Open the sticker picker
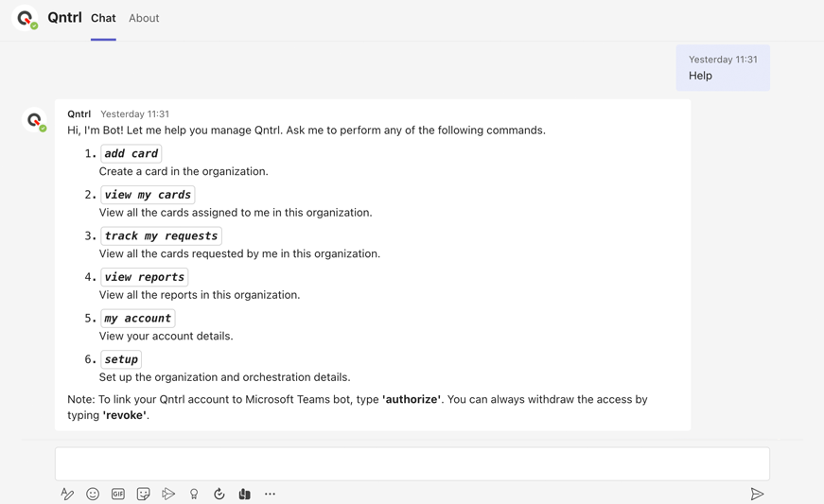Viewport: 824px width, 504px height. pos(143,494)
